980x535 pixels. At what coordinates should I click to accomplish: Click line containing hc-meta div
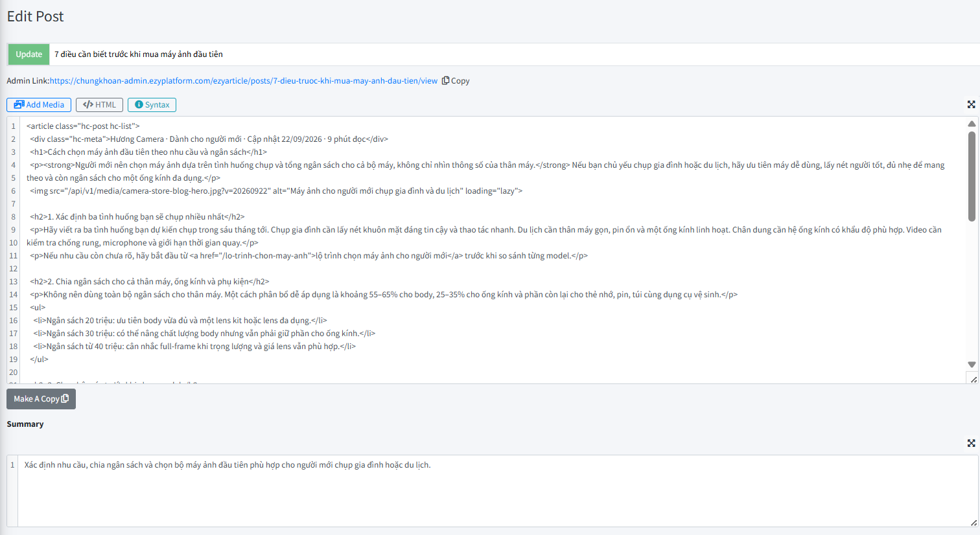pos(207,139)
